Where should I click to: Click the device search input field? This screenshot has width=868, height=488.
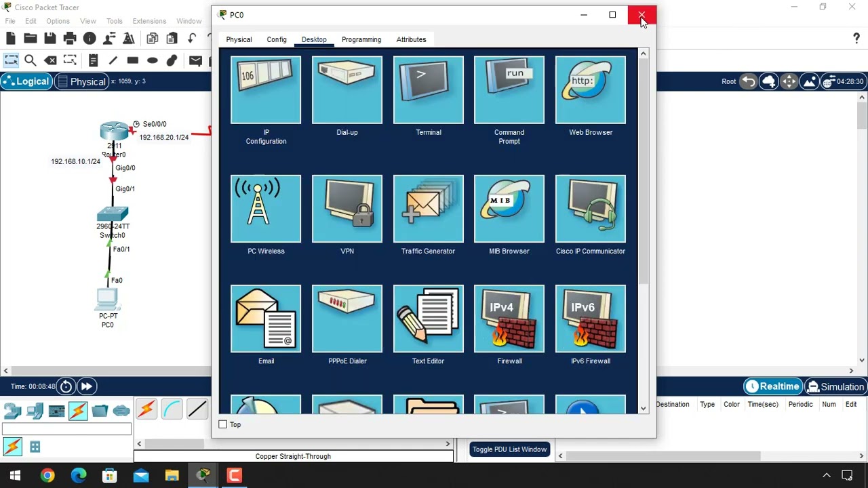[x=66, y=429]
